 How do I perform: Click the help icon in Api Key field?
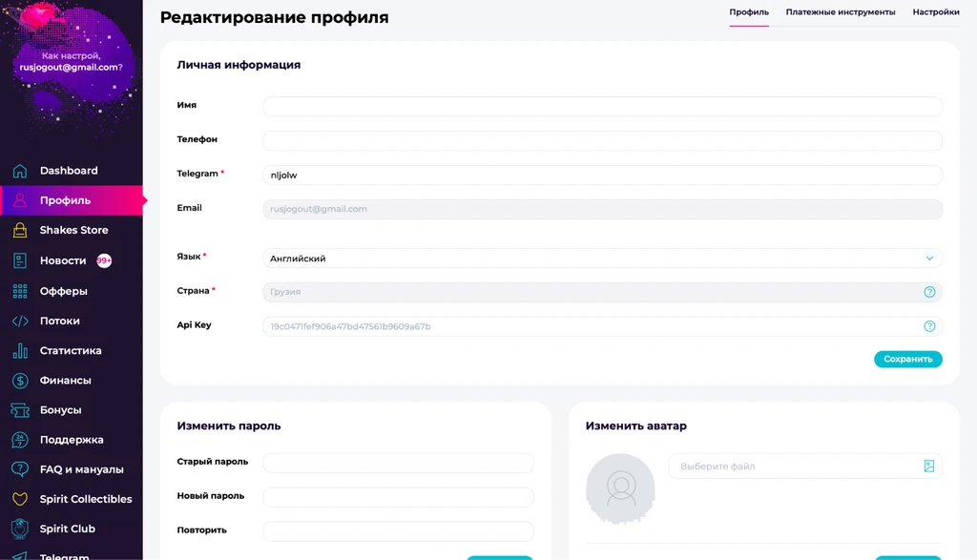(x=929, y=325)
